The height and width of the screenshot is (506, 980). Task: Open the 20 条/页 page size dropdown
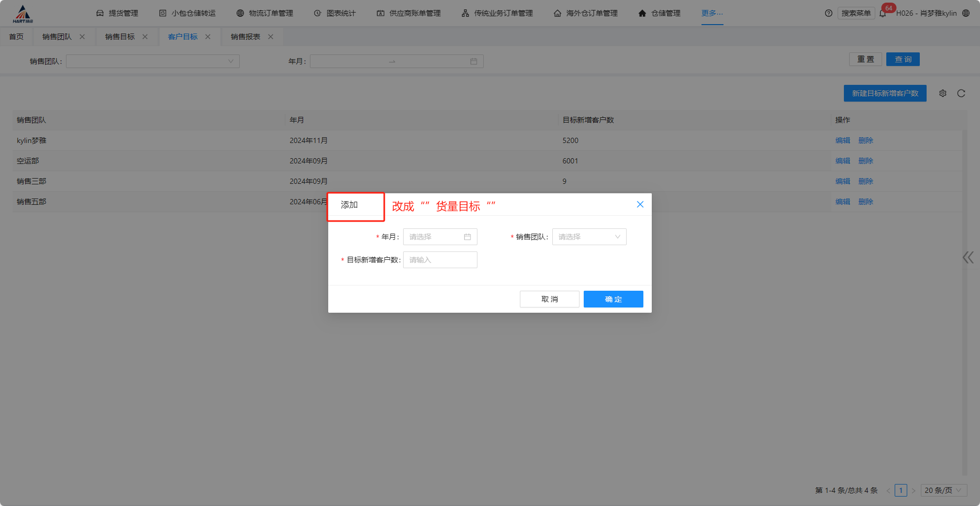(x=943, y=490)
